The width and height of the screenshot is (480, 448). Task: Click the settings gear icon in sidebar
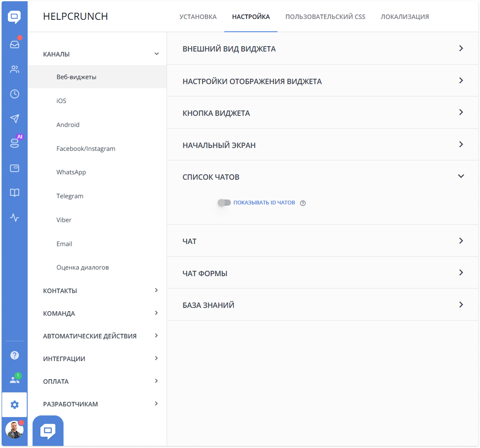pos(15,405)
